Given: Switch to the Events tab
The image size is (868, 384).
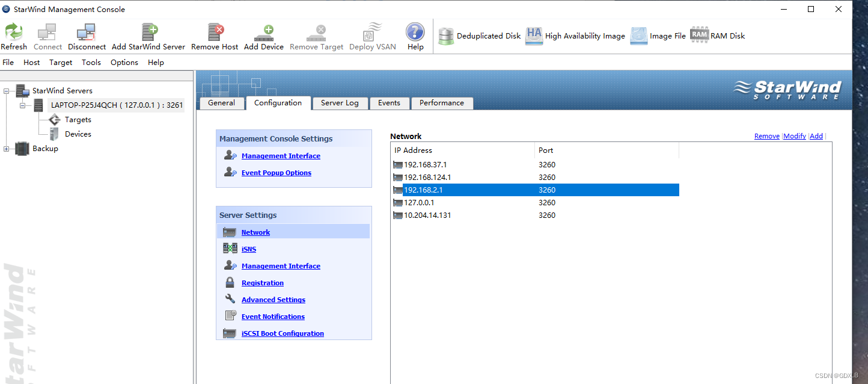Looking at the screenshot, I should [x=389, y=103].
